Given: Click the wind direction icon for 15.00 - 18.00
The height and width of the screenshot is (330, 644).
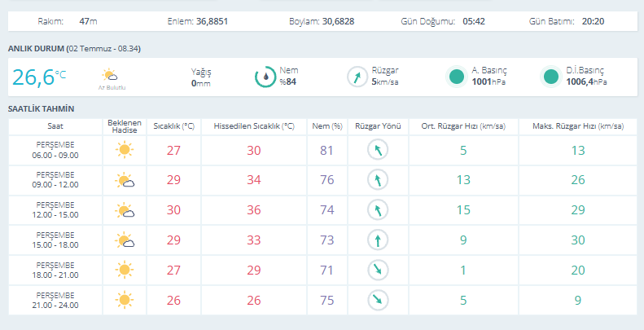Looking at the screenshot, I should 378,240.
